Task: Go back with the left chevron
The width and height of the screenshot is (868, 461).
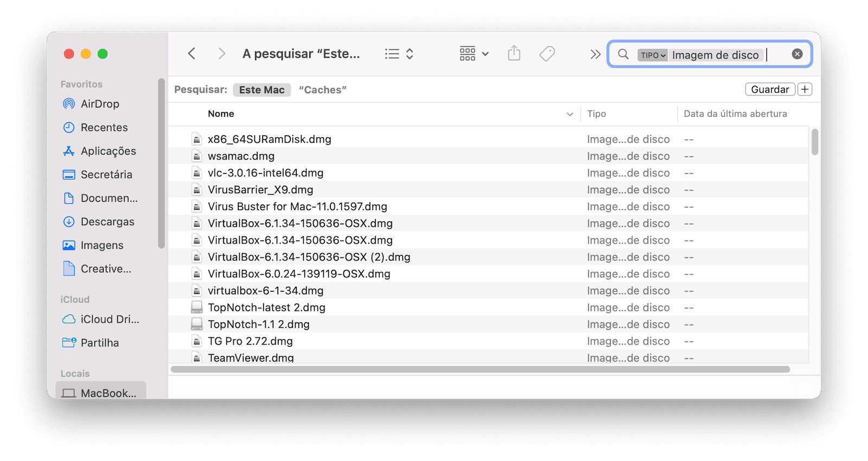Action: pos(192,54)
